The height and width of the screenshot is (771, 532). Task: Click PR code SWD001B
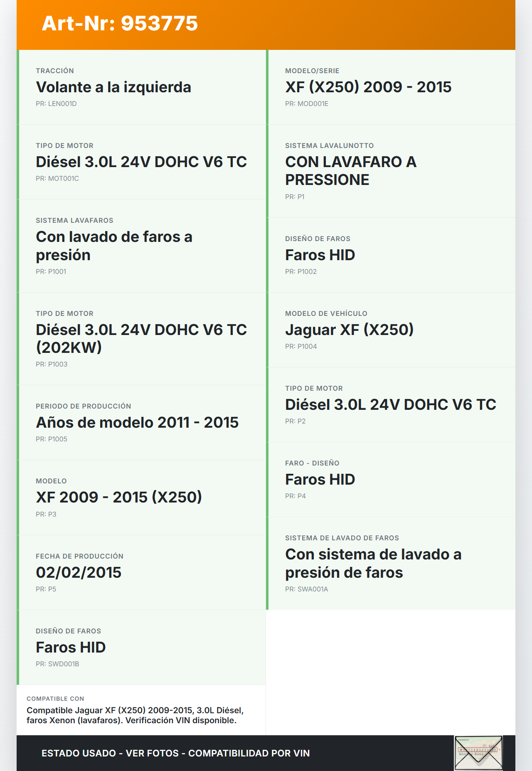tap(57, 664)
